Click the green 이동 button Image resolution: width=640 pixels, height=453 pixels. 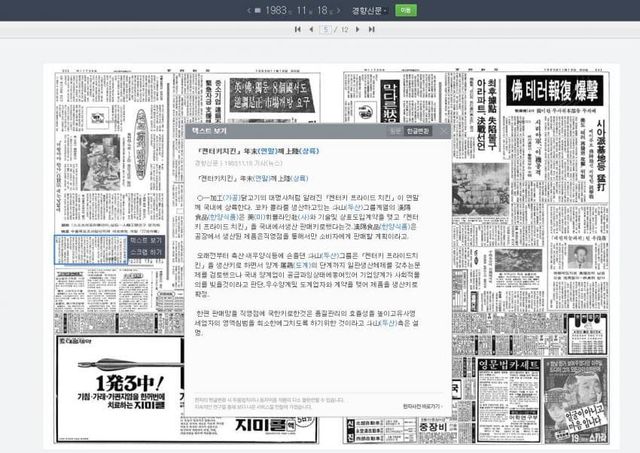(408, 9)
